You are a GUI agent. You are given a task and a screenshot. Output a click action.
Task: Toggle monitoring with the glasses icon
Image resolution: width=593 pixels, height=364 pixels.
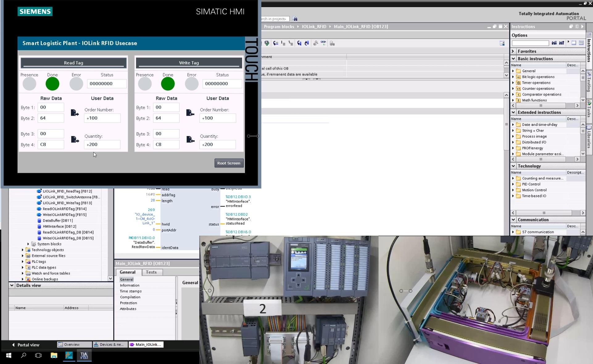(324, 43)
